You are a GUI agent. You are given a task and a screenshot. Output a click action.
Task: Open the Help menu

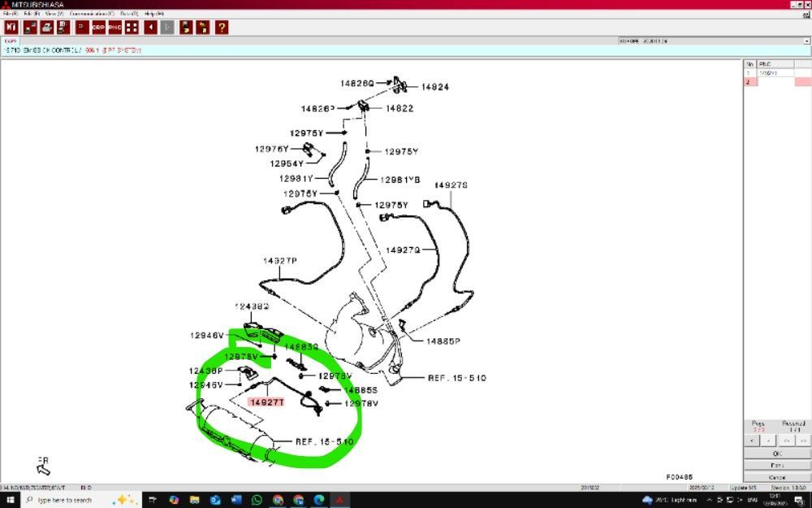(x=153, y=14)
